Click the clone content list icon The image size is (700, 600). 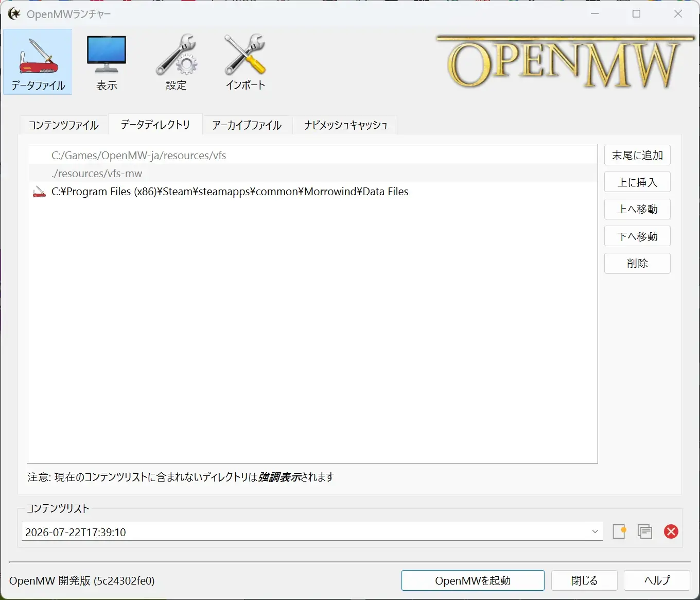[x=645, y=532]
